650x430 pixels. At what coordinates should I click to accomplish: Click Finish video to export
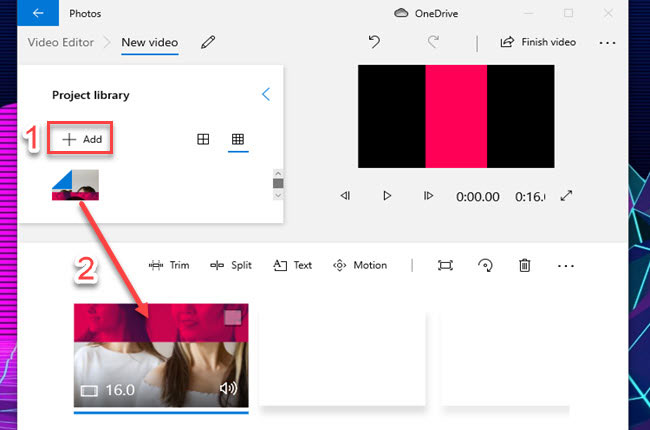point(538,42)
